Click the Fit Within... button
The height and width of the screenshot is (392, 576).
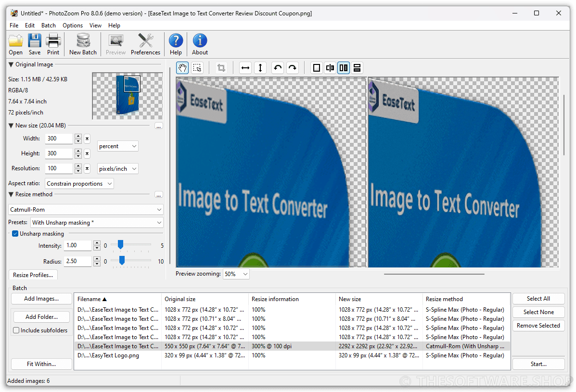click(41, 364)
